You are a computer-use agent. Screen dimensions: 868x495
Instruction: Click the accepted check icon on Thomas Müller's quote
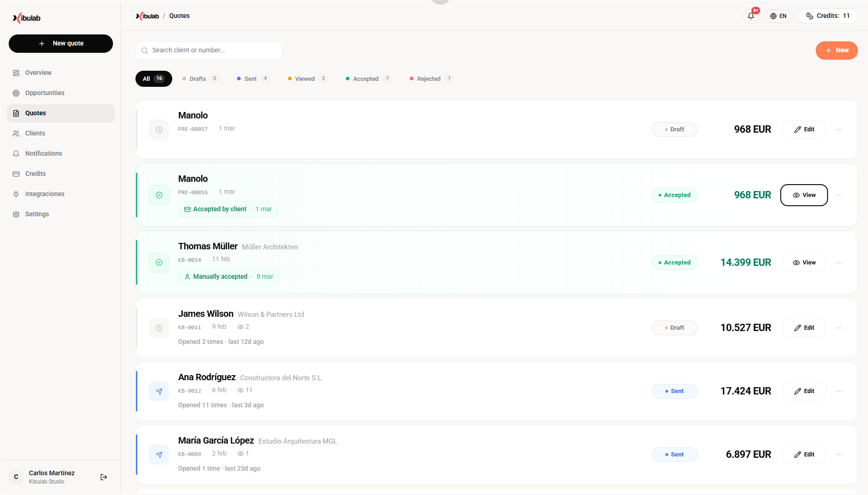(x=159, y=262)
